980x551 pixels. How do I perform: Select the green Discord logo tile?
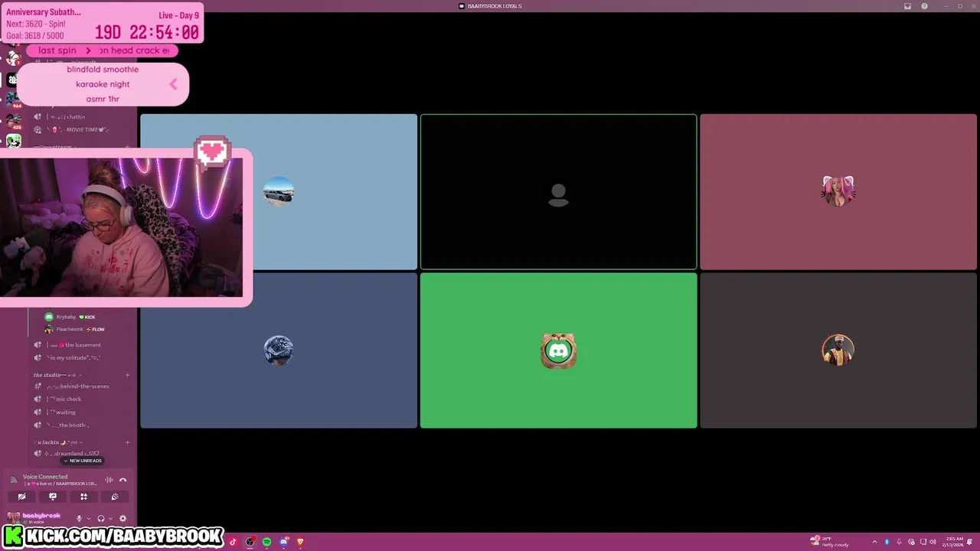point(558,350)
